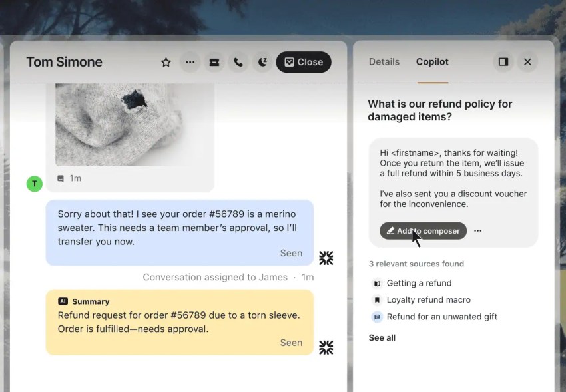Open Refund for an unwanted gift source
This screenshot has width=566, height=392.
click(x=441, y=317)
